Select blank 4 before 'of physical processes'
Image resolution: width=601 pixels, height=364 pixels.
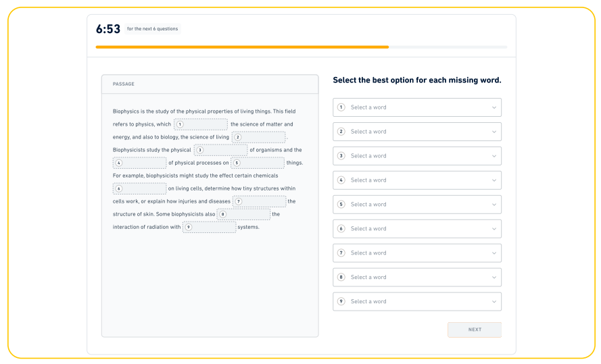139,163
